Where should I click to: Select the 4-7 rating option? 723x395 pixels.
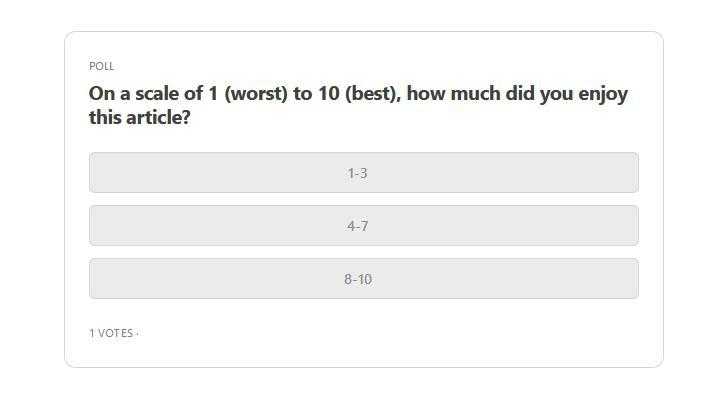[364, 226]
